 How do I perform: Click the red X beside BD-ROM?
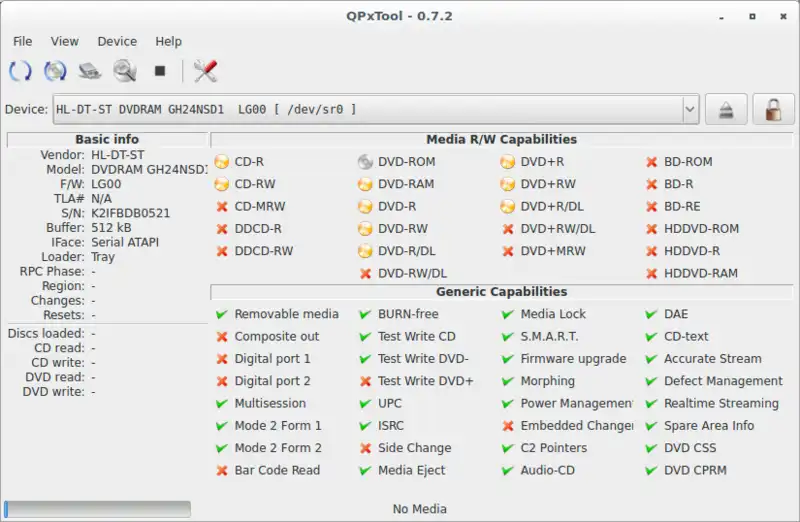651,162
